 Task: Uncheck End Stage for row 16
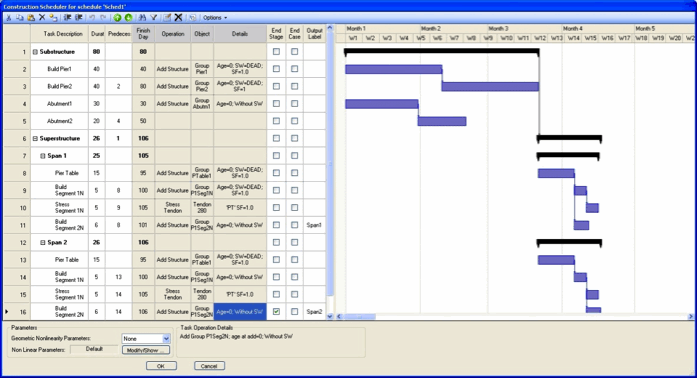[x=276, y=312]
